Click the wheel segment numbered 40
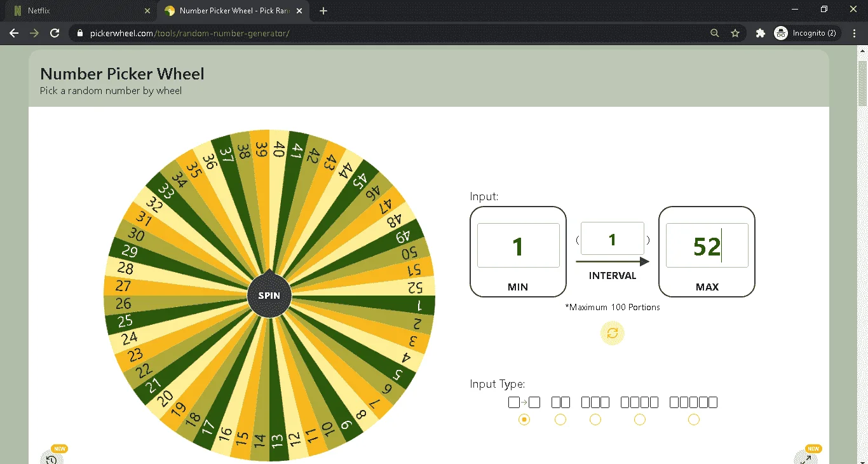 point(279,149)
